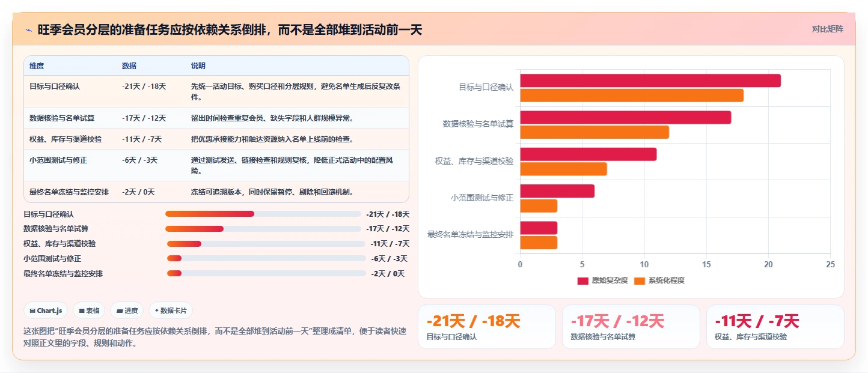
Task: Click progress value -2天 / 0天
Action: tap(388, 273)
